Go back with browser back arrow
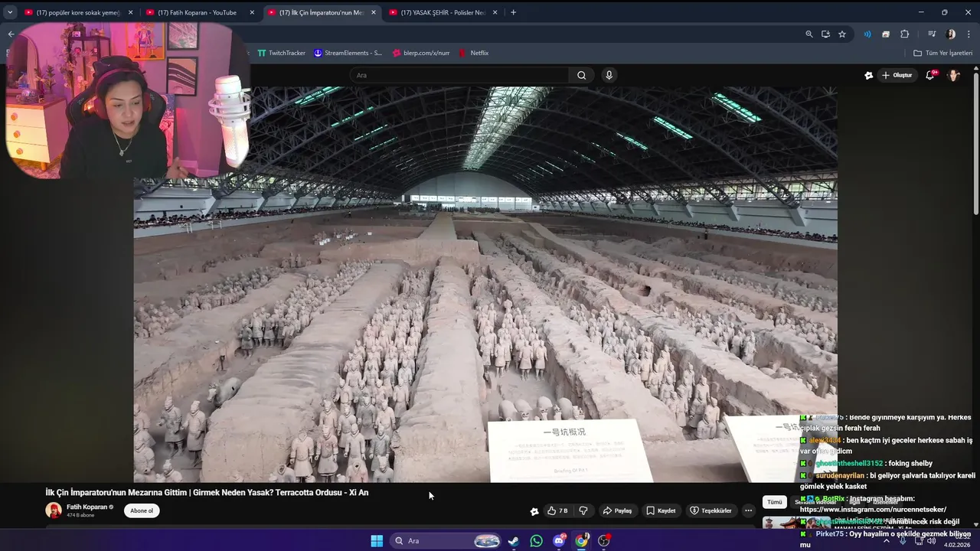The image size is (980, 551). [11, 34]
